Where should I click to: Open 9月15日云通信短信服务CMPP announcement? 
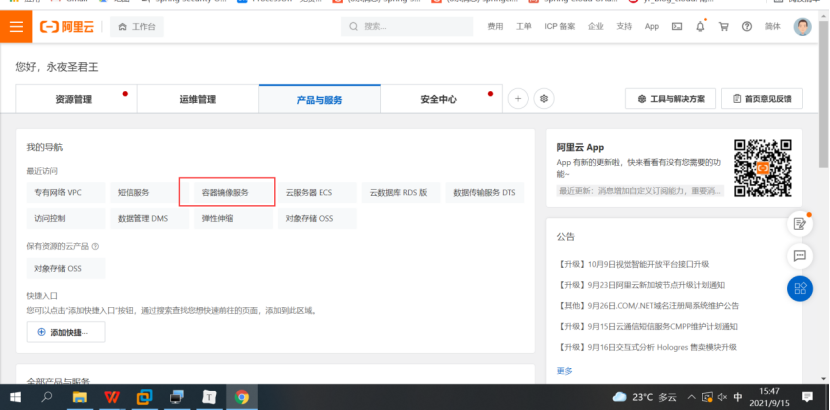point(647,326)
